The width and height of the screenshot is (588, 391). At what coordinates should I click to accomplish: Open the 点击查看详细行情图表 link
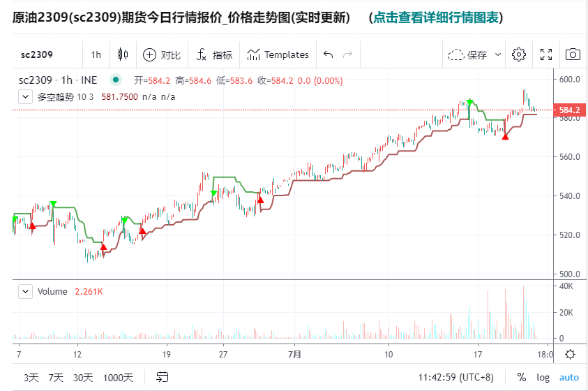pos(436,17)
